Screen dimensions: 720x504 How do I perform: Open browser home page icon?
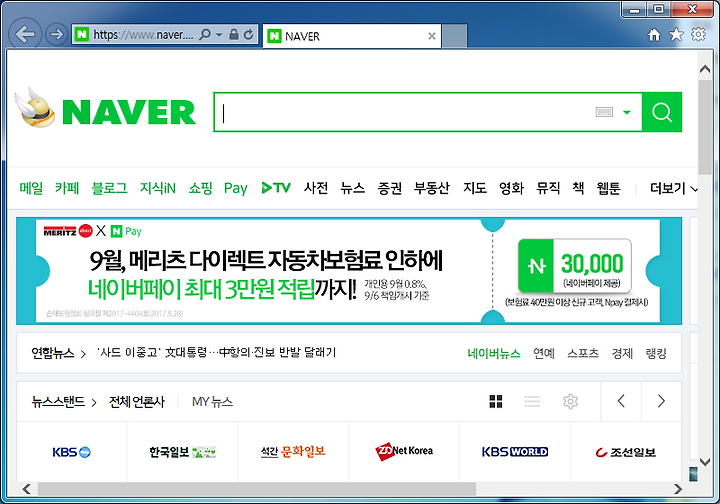(x=654, y=34)
